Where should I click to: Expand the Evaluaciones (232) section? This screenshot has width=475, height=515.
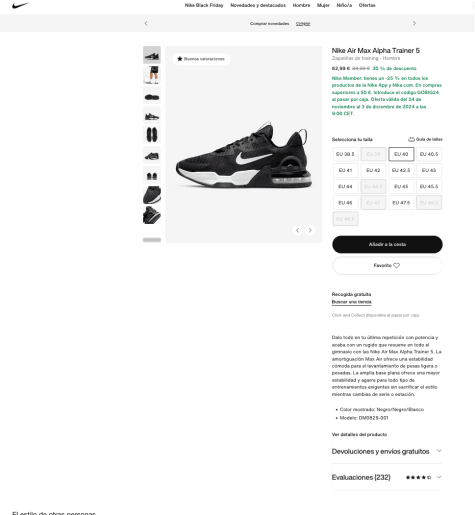[387, 477]
